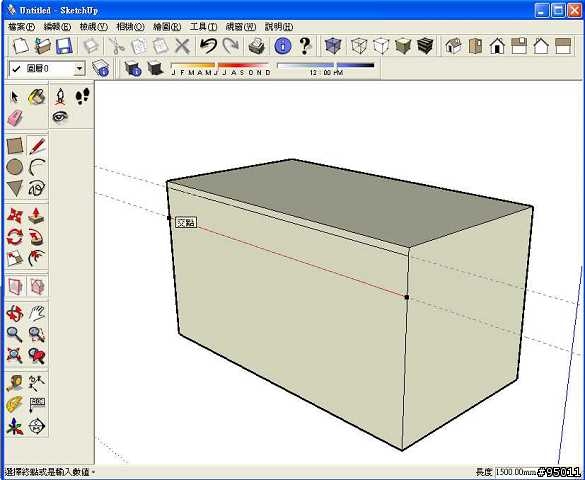Click the Undo button
This screenshot has width=585, height=480.
coord(208,46)
